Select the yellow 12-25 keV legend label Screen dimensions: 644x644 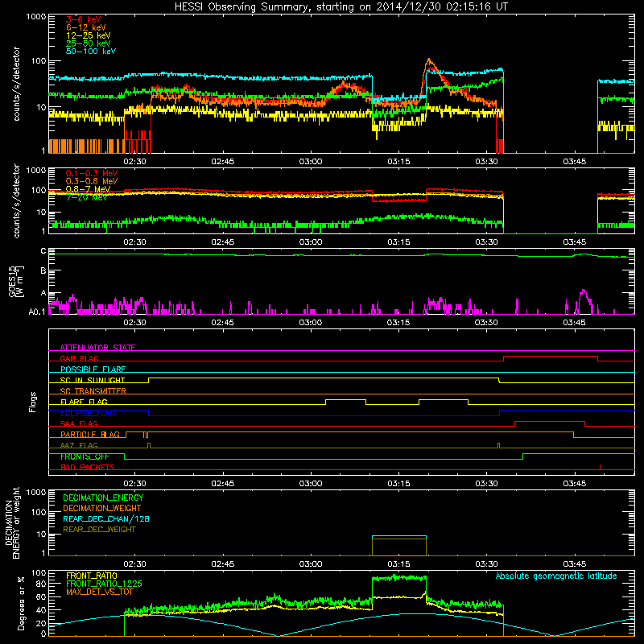(x=89, y=35)
